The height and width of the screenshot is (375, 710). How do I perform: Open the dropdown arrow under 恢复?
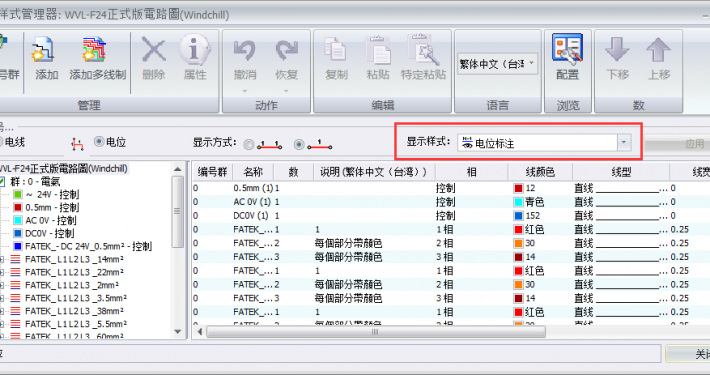(286, 91)
